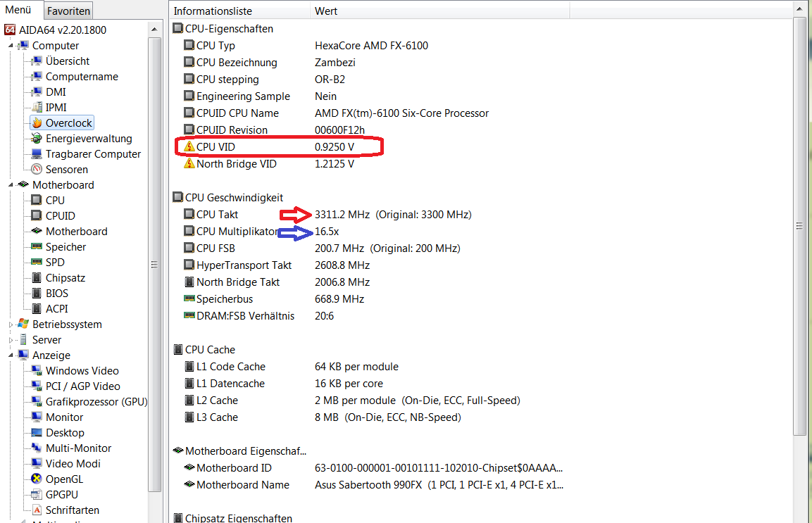This screenshot has width=812, height=523.
Task: Click the tree panel scrollbar thumb
Action: (154, 265)
